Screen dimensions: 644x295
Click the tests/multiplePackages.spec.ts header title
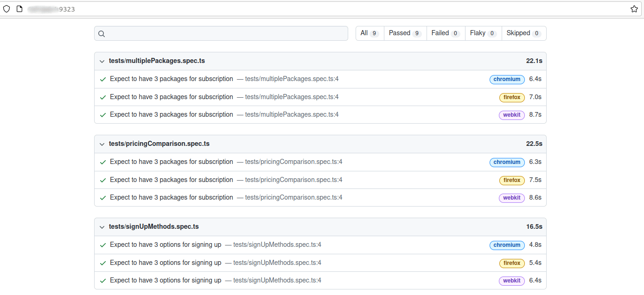pyautogui.click(x=157, y=61)
